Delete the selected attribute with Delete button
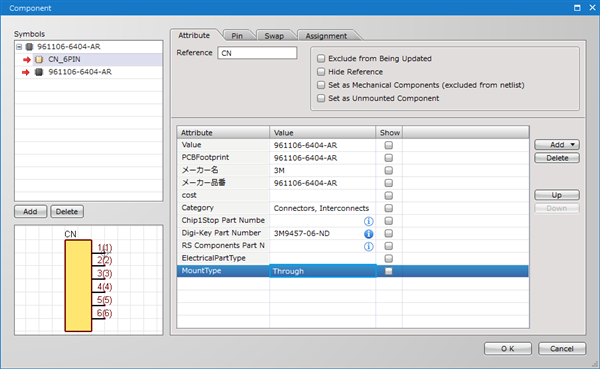 click(x=557, y=158)
